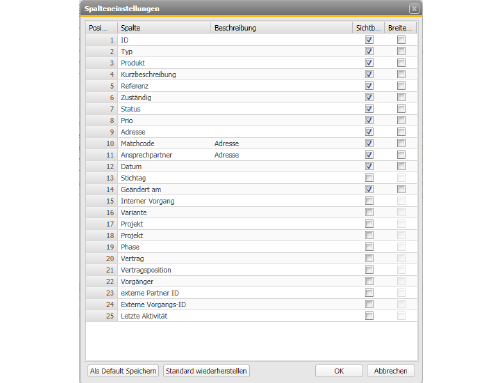Image resolution: width=502 pixels, height=383 pixels.
Task: Select the Vertragsposition row text
Action: (146, 270)
